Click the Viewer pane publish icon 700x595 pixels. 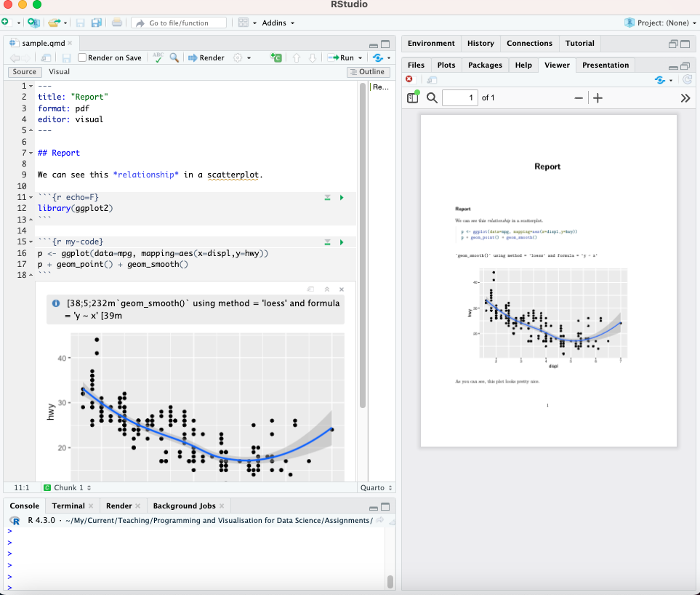(660, 79)
